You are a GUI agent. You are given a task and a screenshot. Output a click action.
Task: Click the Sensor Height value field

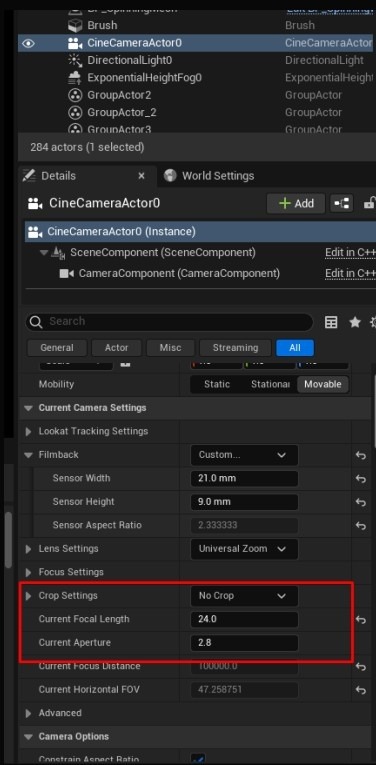point(244,502)
